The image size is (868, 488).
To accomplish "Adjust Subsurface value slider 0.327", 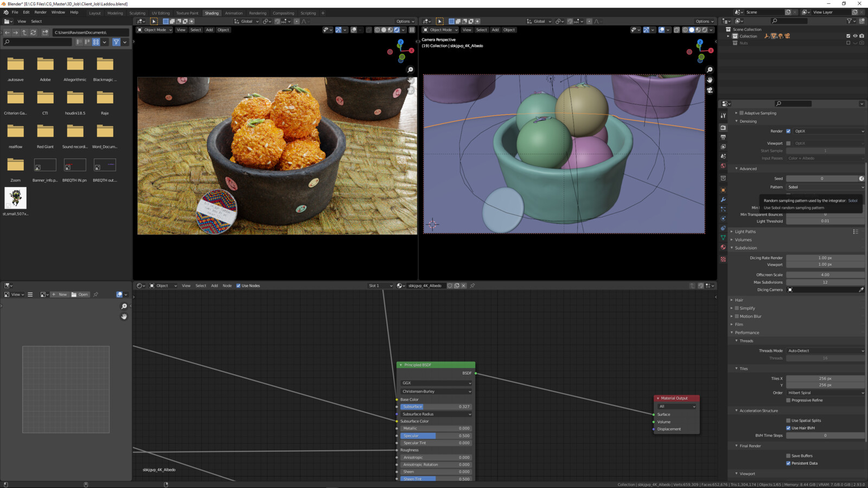I will 436,406.
